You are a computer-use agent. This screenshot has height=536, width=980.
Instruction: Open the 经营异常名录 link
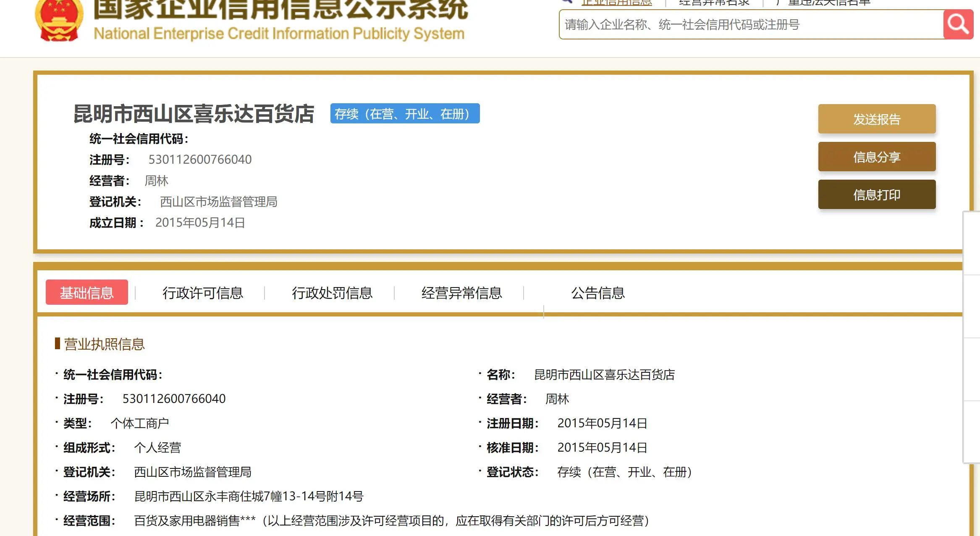pyautogui.click(x=714, y=2)
